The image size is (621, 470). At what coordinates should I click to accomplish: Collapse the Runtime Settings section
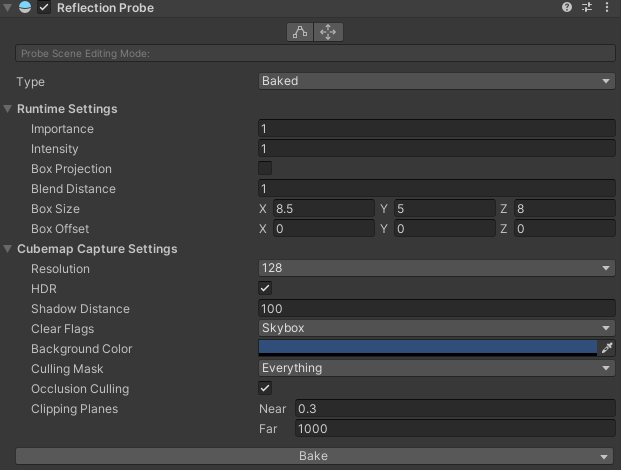coord(9,109)
